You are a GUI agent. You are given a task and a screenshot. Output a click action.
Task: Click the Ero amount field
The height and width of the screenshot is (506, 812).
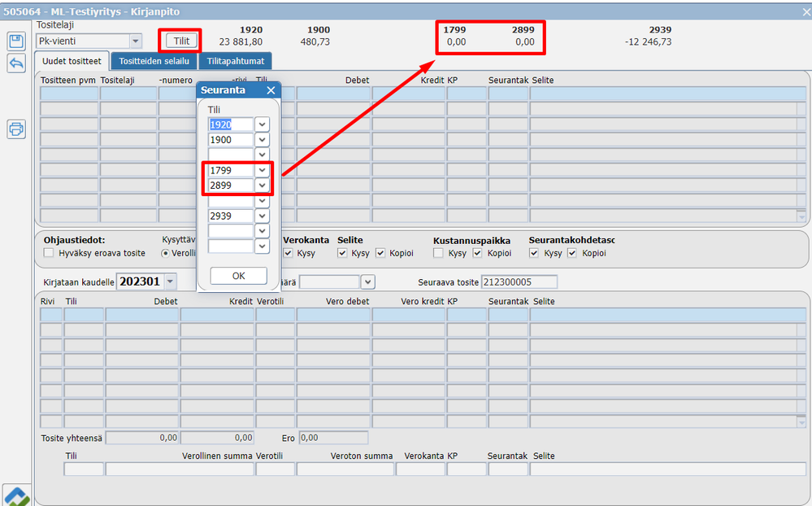(x=333, y=438)
